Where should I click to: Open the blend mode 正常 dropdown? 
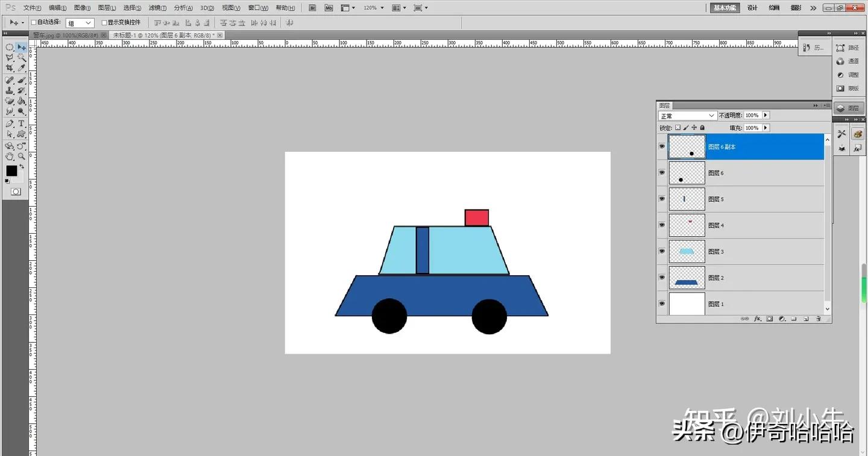(x=687, y=116)
